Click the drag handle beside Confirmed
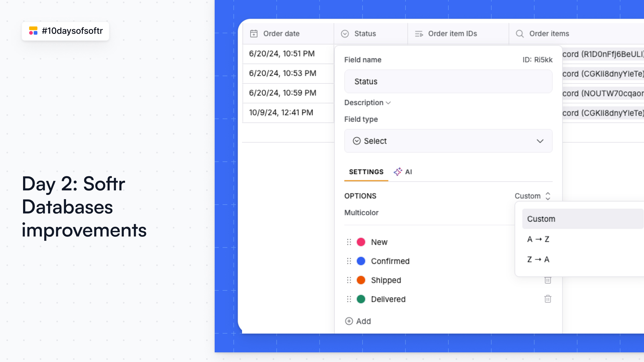This screenshot has width=644, height=362. (x=349, y=261)
